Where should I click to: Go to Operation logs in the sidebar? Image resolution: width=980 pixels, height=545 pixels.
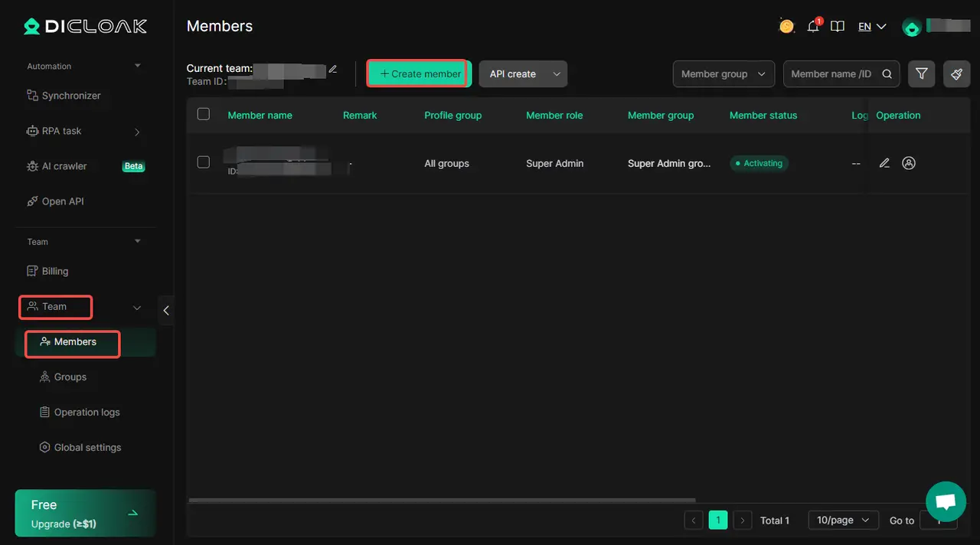tap(87, 413)
